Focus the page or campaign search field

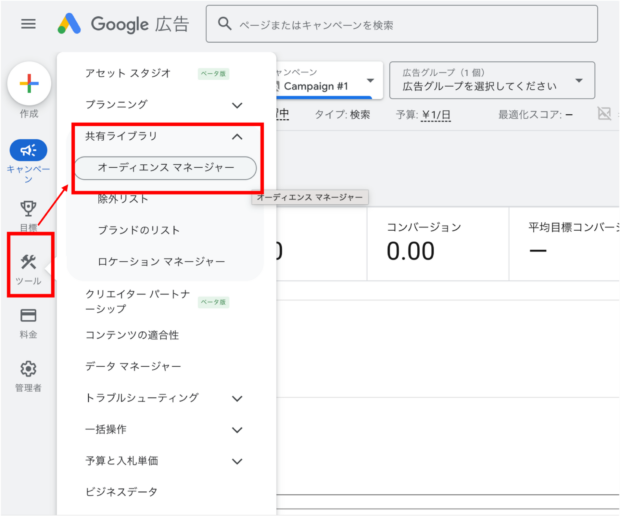(401, 24)
